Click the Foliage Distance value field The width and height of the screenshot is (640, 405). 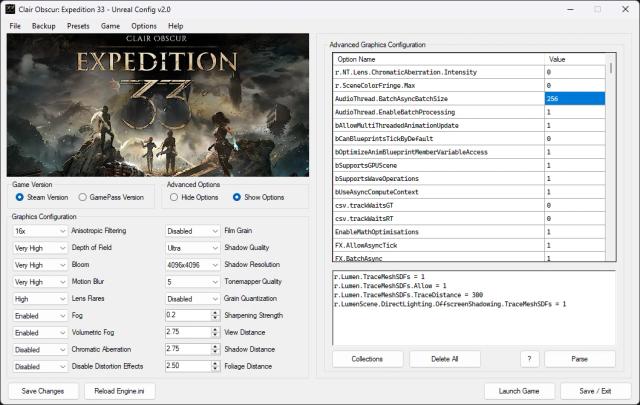coord(188,366)
